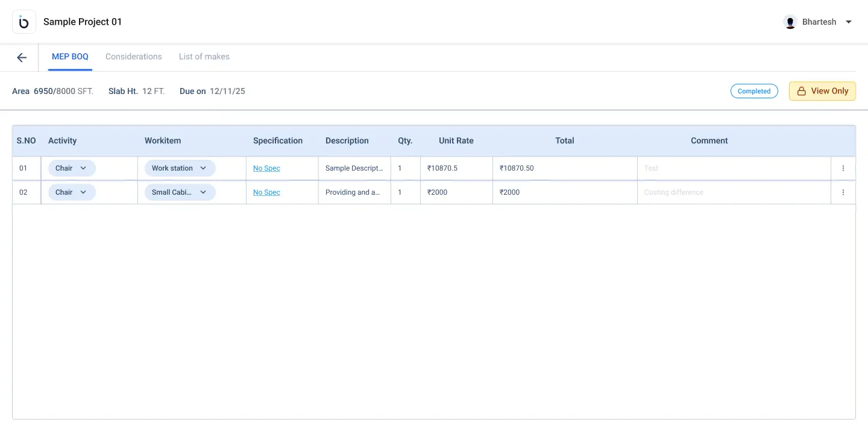Open the Considerations tab
868x434 pixels.
click(134, 57)
